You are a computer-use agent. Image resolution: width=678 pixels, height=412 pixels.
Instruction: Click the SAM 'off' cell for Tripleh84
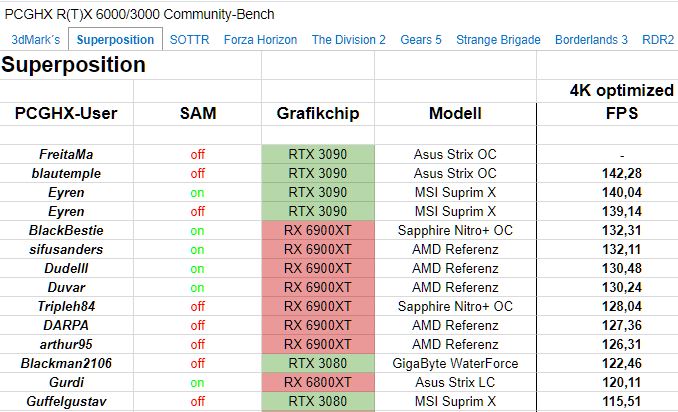[x=198, y=307]
